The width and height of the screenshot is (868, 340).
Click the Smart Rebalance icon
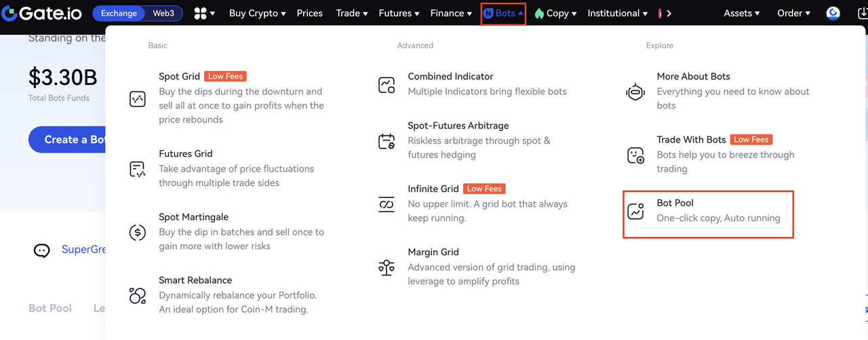pyautogui.click(x=138, y=296)
